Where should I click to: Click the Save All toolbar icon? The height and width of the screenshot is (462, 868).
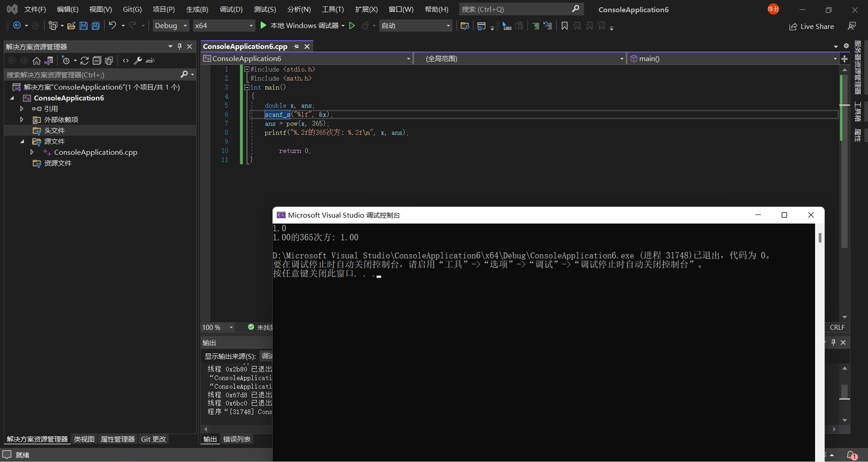96,26
